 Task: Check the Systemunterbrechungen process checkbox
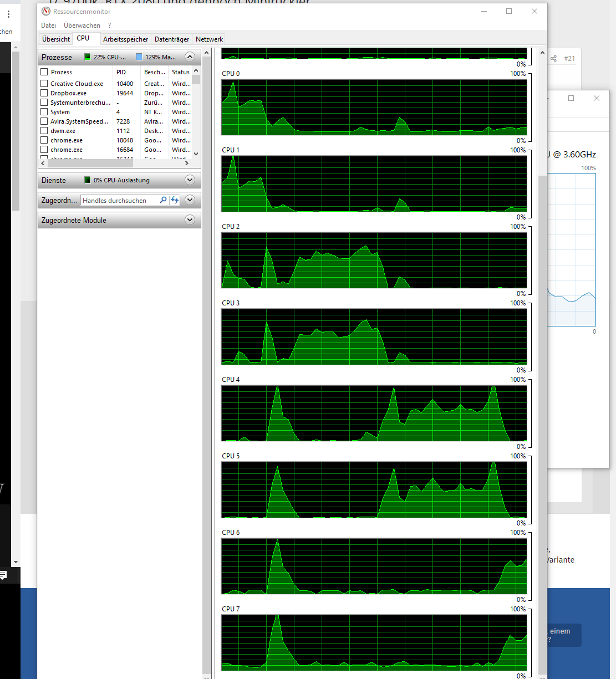click(44, 103)
